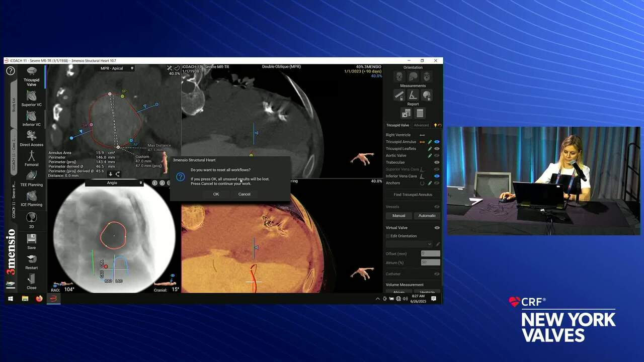The width and height of the screenshot is (644, 362).
Task: Open the Superior VC workflow
Action: [31, 99]
